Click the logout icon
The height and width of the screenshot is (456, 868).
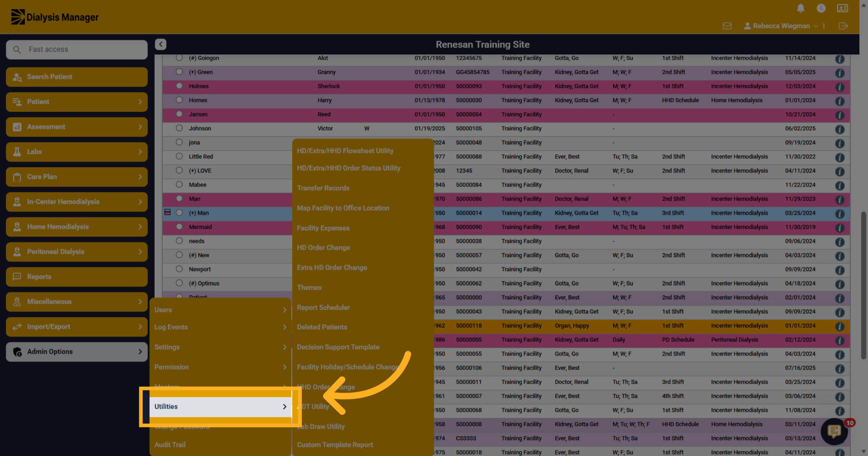pos(843,26)
